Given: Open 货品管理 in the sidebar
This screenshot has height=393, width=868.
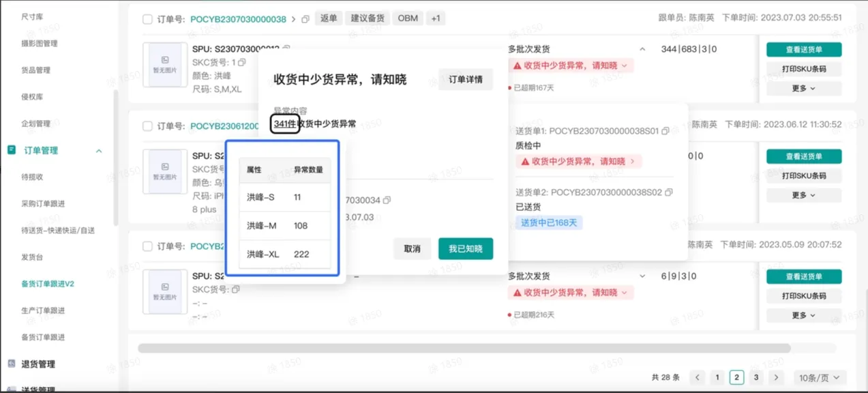Looking at the screenshot, I should click(35, 70).
